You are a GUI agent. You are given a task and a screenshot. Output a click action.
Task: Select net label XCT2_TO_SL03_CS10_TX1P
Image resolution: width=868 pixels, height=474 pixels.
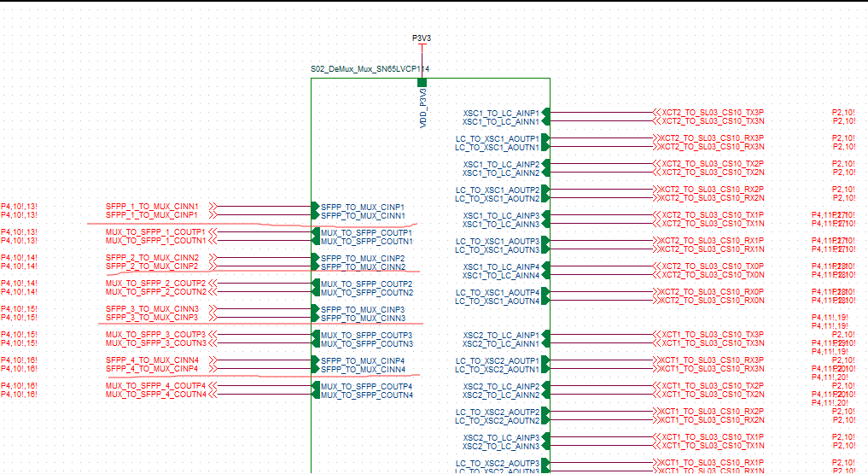pos(713,215)
